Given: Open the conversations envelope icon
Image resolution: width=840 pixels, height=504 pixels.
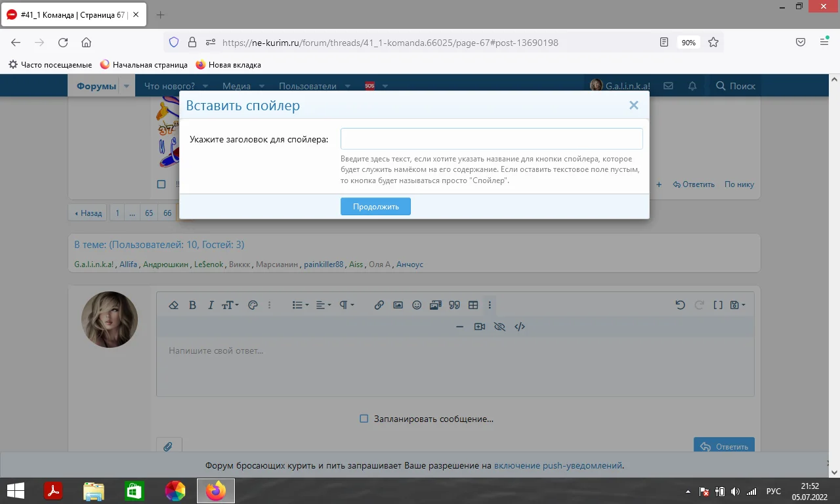Looking at the screenshot, I should [x=668, y=86].
